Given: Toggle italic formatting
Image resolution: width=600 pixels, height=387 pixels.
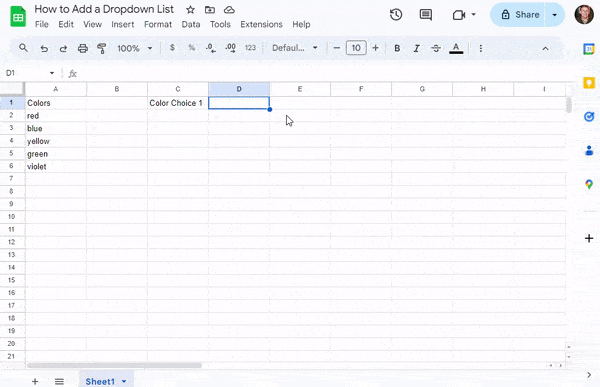Looking at the screenshot, I should [x=416, y=48].
